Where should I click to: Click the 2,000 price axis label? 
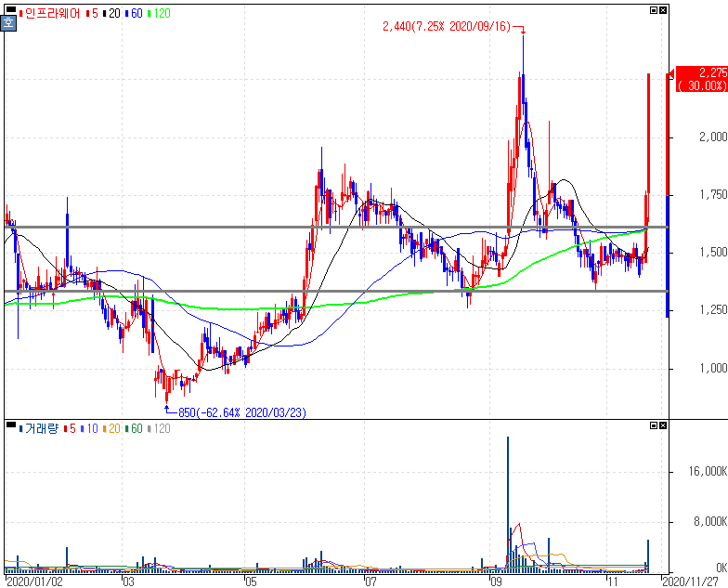click(713, 137)
